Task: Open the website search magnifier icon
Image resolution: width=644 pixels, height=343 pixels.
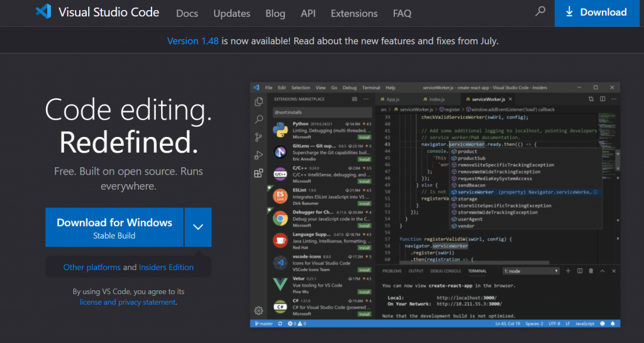Action: (x=540, y=11)
